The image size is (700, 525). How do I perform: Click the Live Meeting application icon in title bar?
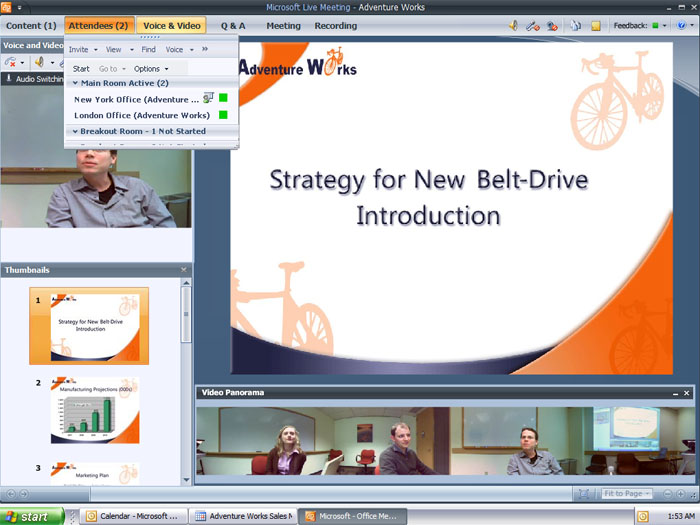click(x=6, y=7)
